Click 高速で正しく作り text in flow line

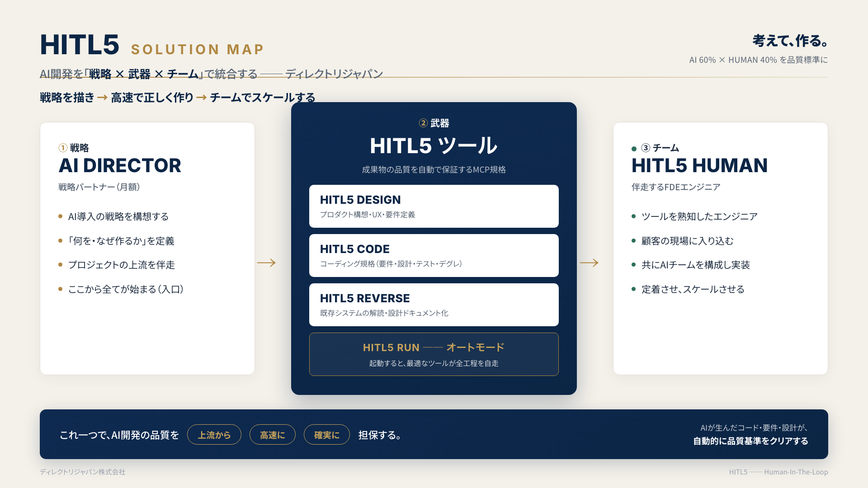coord(152,98)
